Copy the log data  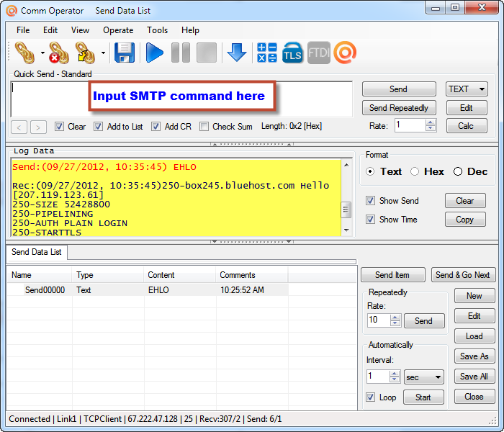coord(465,219)
